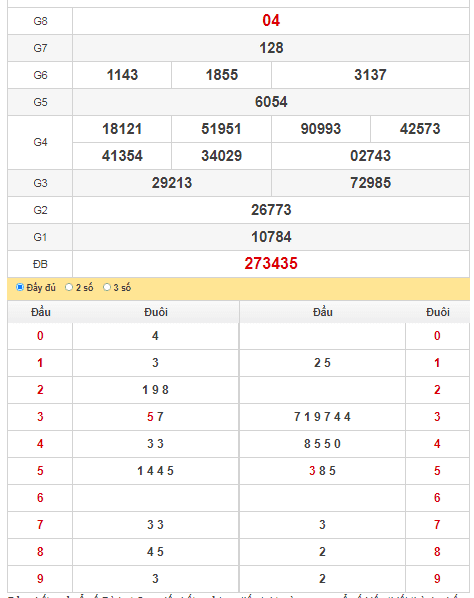474x598 pixels.
Task: Select G6 number 1855
Action: point(222,75)
